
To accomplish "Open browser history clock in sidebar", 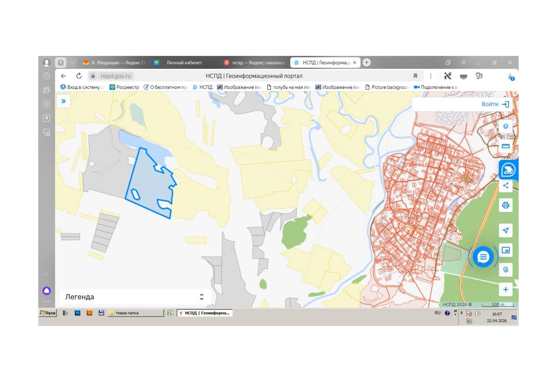I will click(47, 76).
